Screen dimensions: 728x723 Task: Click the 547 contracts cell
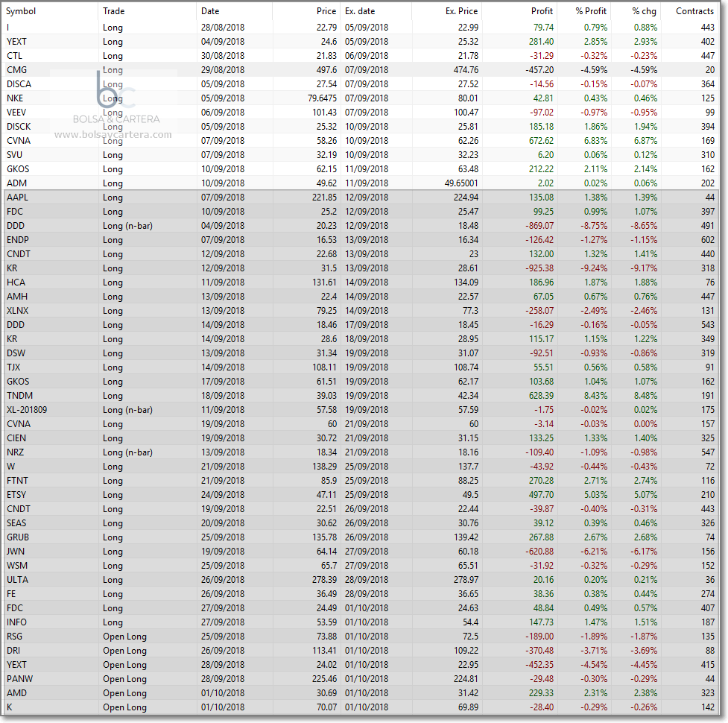(708, 452)
